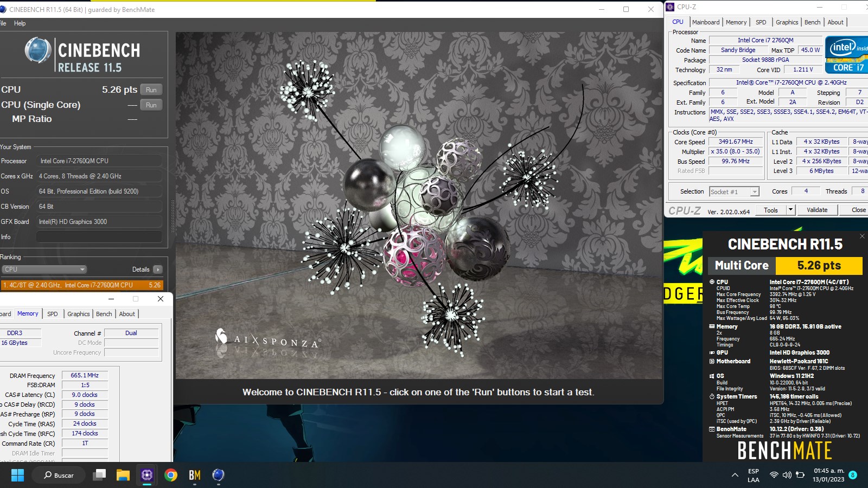Open File Explorer from the taskbar
Screen dimensions: 868x488
tap(123, 476)
